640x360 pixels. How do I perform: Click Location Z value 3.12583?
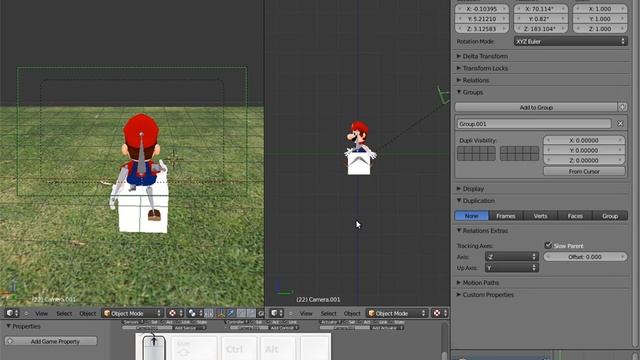[x=482, y=29]
